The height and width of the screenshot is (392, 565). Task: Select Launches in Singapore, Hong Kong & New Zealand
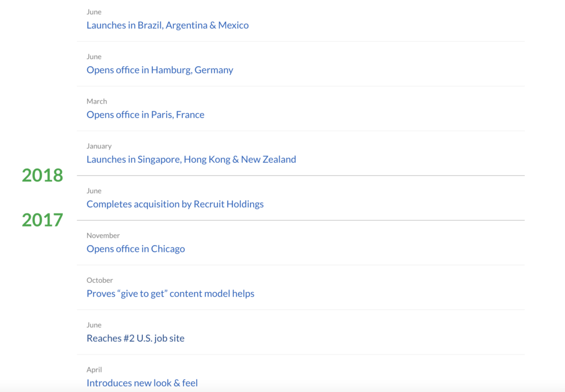pos(191,159)
